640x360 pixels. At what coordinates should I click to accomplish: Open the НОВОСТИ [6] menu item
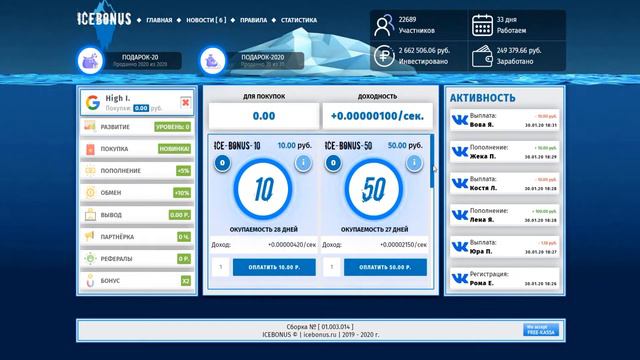point(206,20)
